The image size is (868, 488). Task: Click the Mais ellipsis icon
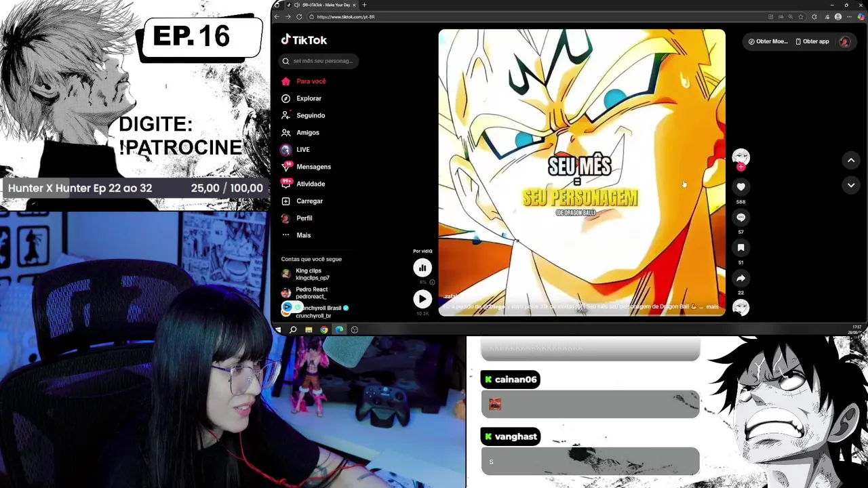point(285,235)
